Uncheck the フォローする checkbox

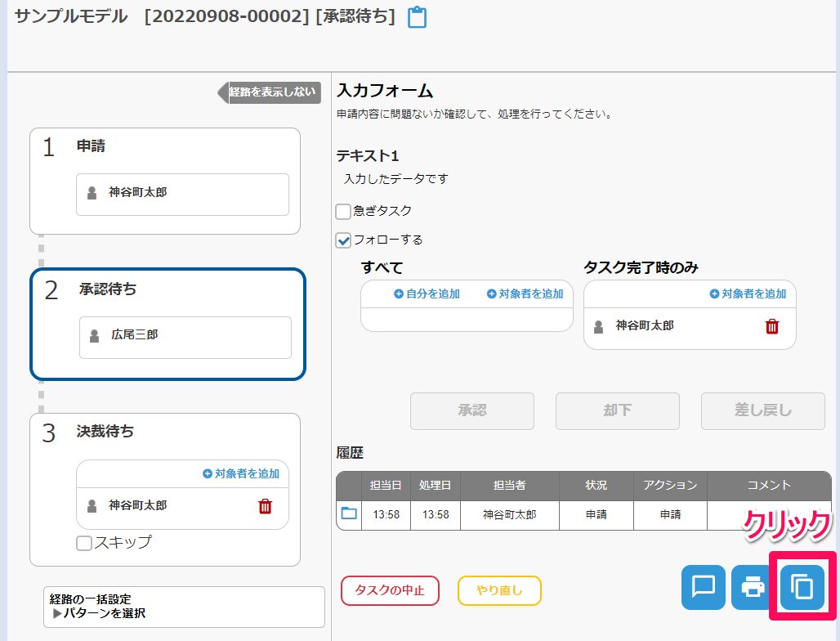tap(344, 240)
